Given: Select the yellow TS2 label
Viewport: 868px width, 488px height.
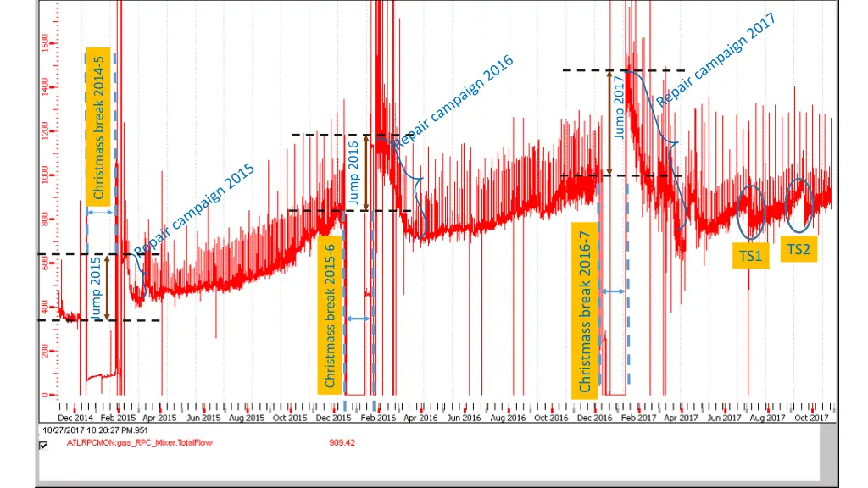Looking at the screenshot, I should coord(798,248).
